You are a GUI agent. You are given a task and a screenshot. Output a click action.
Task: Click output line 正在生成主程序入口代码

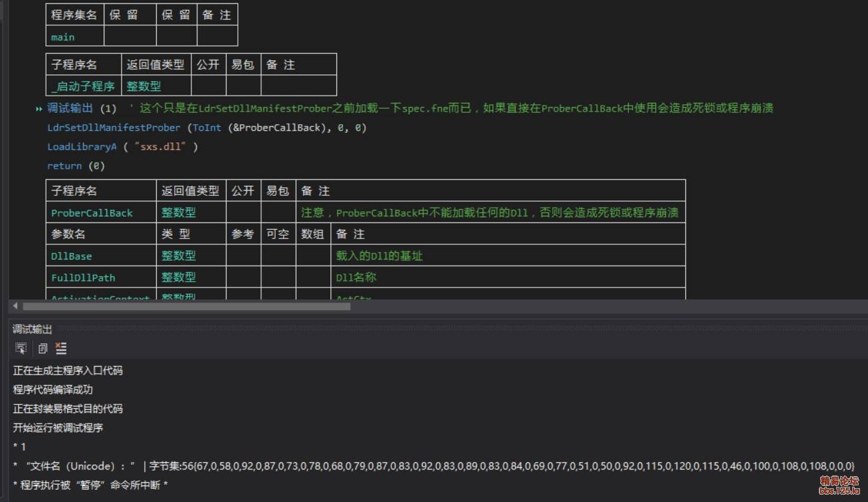click(68, 371)
